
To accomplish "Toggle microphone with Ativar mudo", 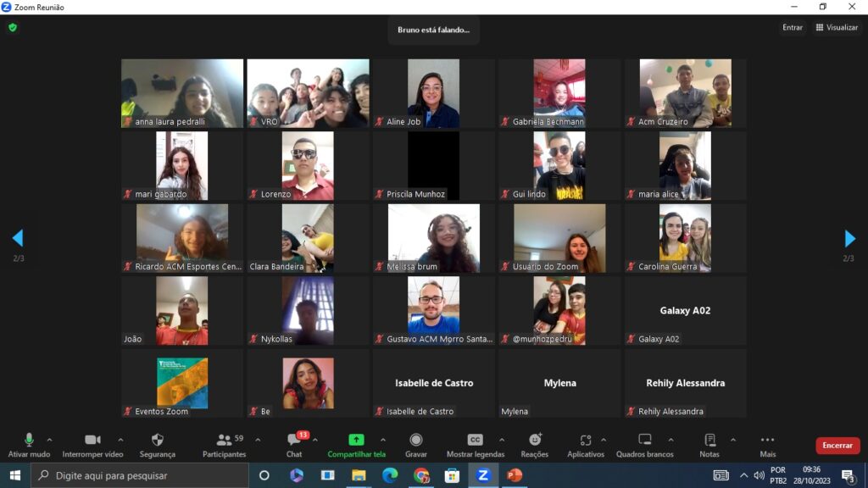I will click(29, 441).
